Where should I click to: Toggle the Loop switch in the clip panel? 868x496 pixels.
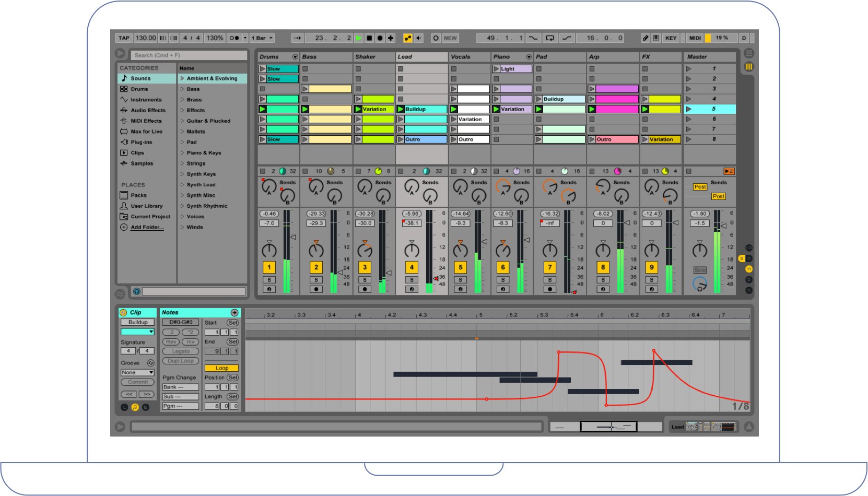221,368
